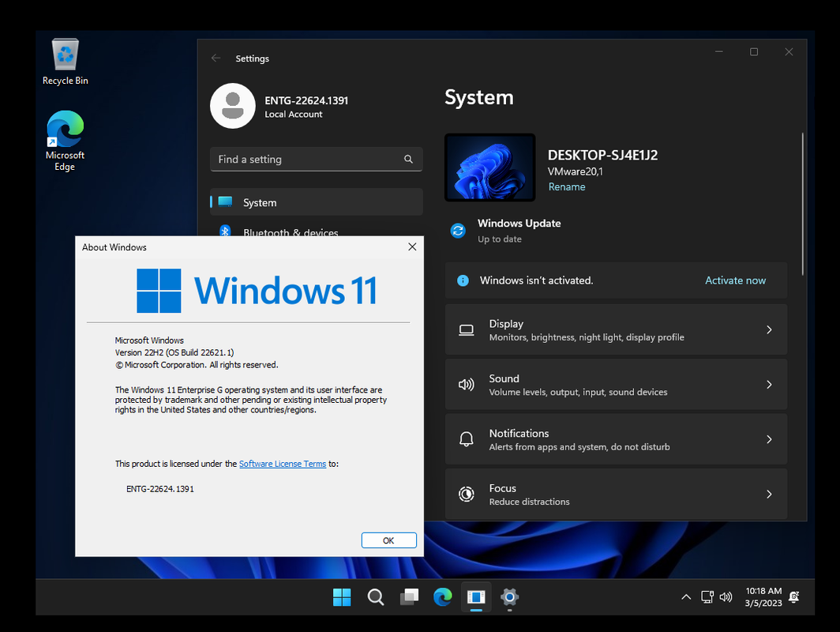Click Local Account label under username
The width and height of the screenshot is (840, 632).
(x=294, y=115)
